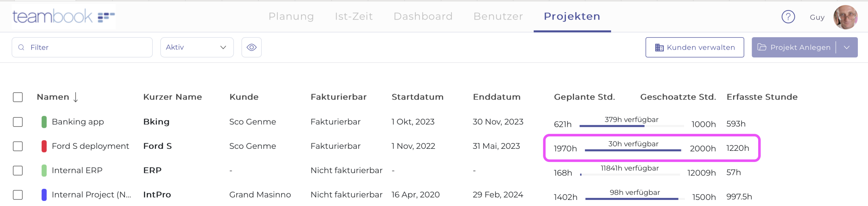Screen dimensions: 868x206
Task: Go to the Ist-Zeit tab
Action: pyautogui.click(x=354, y=16)
